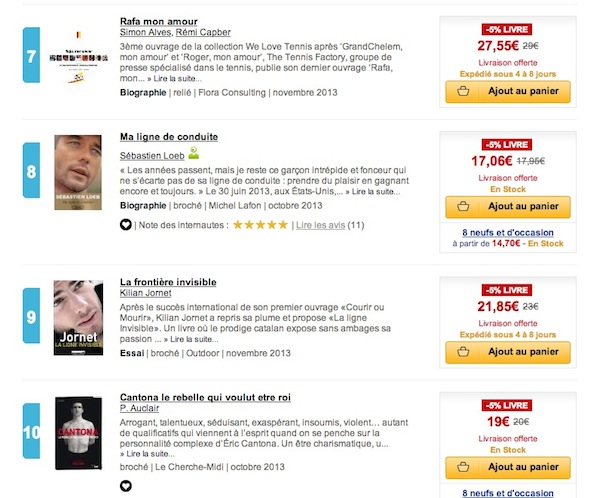Toggle the heart icon for Ma ligne de conduite
The height and width of the screenshot is (498, 600).
[x=125, y=225]
